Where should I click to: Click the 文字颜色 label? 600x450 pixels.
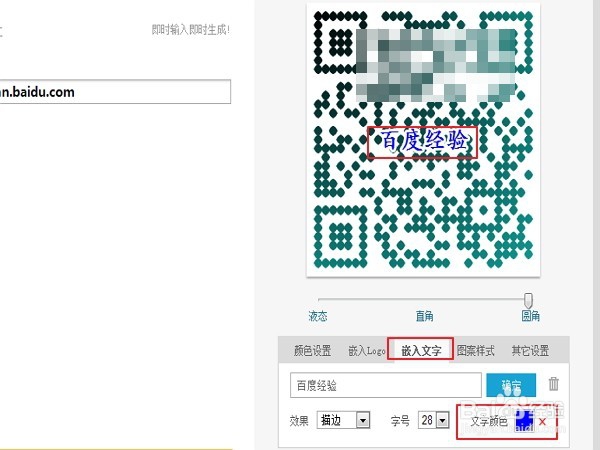click(x=489, y=421)
